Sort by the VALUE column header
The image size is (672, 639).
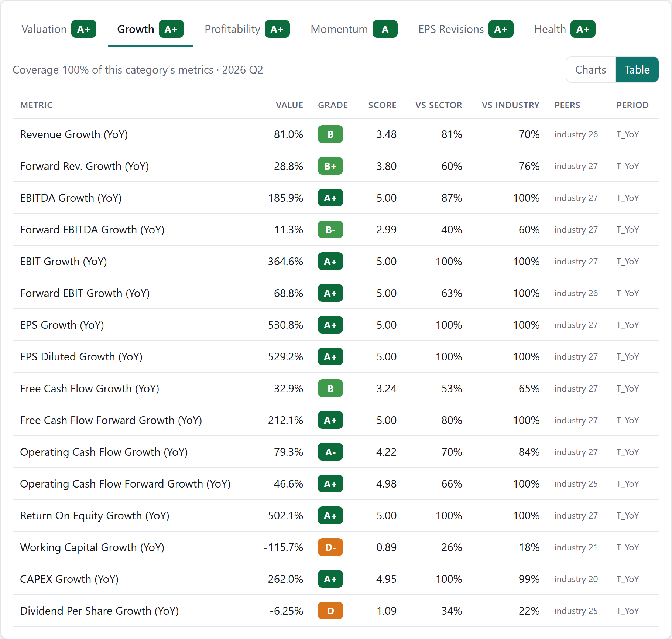click(289, 105)
